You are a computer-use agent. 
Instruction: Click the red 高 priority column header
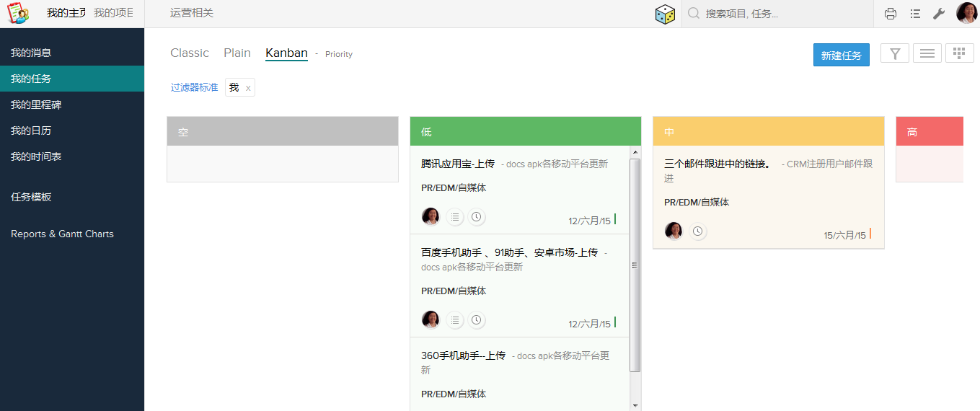[x=930, y=131]
